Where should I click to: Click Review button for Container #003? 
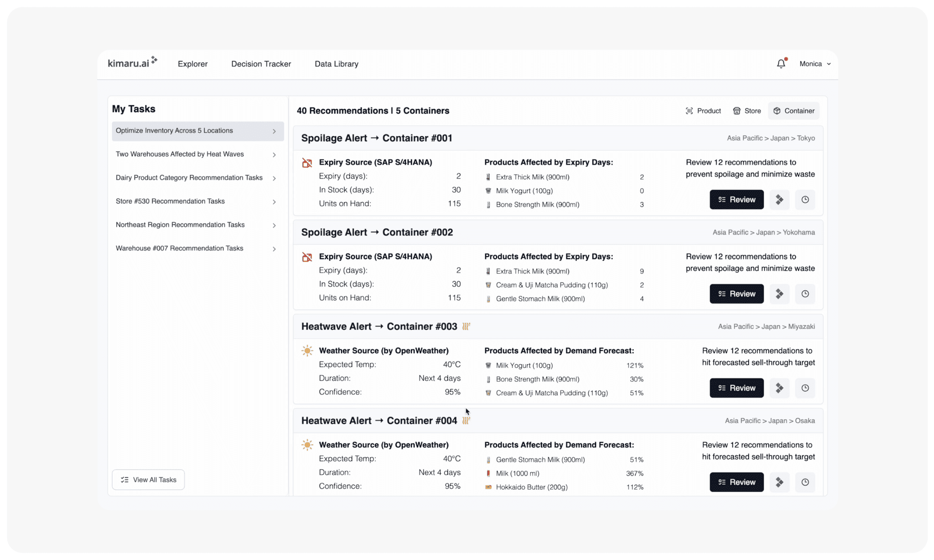pyautogui.click(x=736, y=388)
